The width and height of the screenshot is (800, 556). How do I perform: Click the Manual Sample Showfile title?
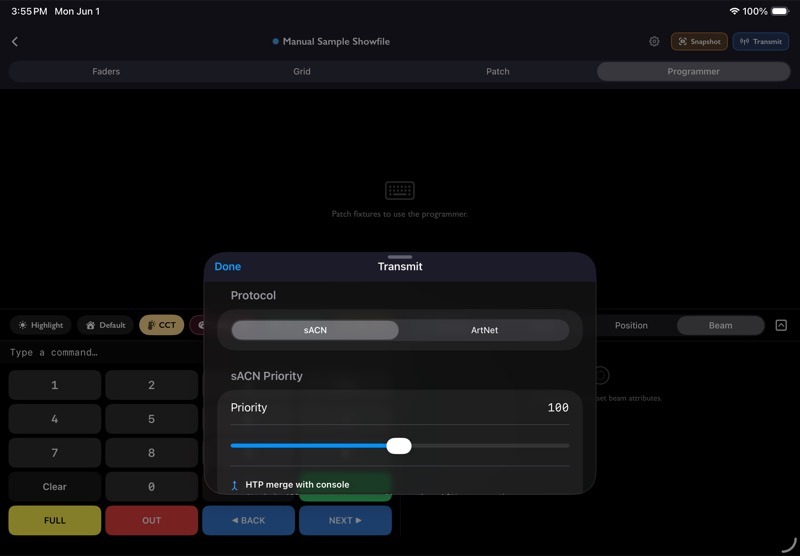[x=336, y=41]
